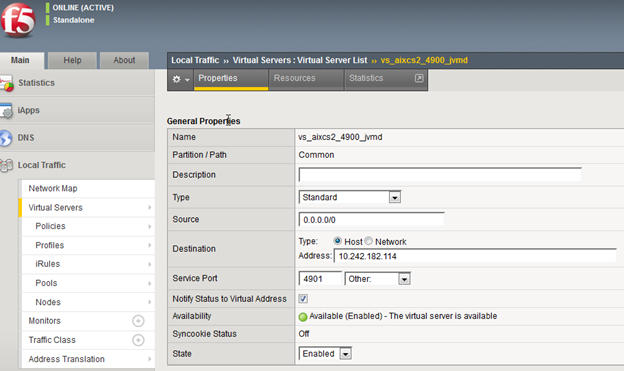This screenshot has width=624, height=371.
Task: Click the Standalone status text
Action: tap(74, 20)
